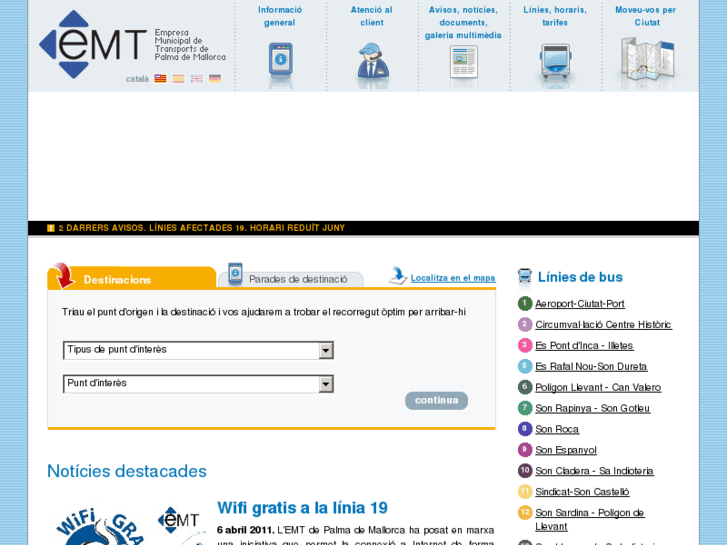Click line 7 green circle badge
The height and width of the screenshot is (545, 727).
click(524, 408)
